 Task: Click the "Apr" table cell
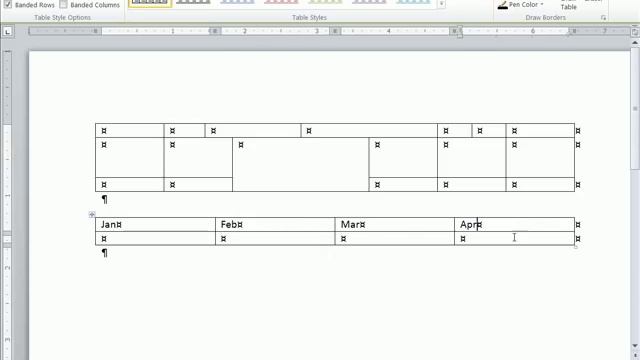(514, 224)
